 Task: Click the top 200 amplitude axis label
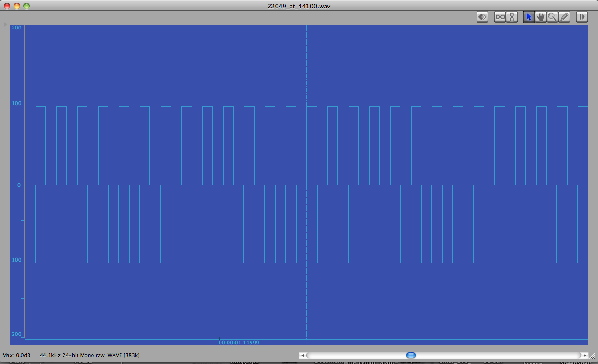click(16, 28)
